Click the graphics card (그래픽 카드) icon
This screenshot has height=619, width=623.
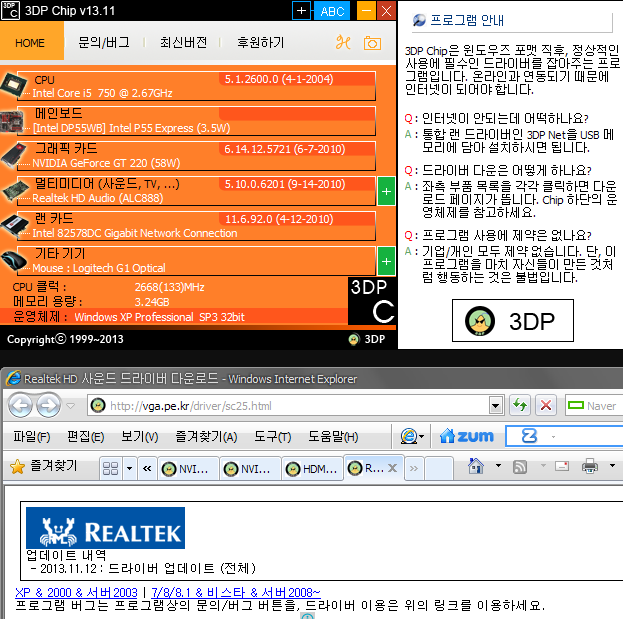[14, 155]
